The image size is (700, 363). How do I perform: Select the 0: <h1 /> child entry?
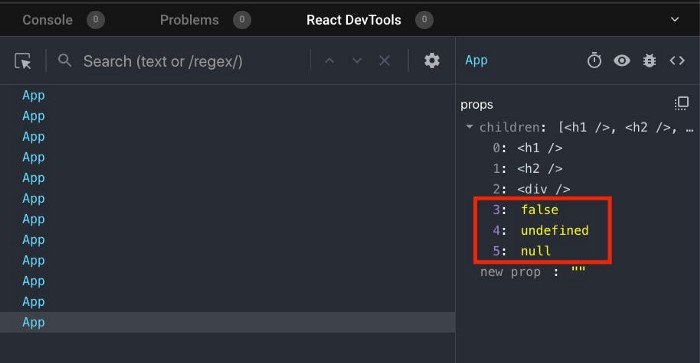click(527, 148)
